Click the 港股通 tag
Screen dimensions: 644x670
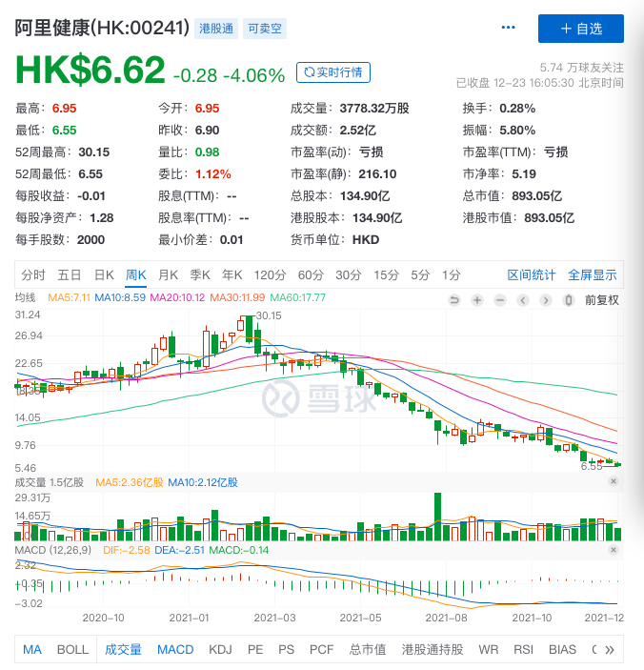tap(216, 29)
